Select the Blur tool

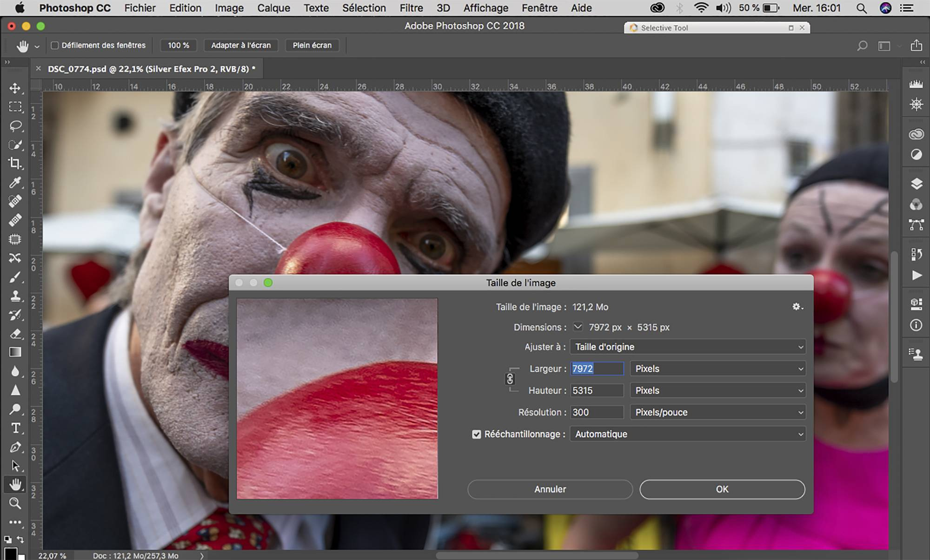click(15, 371)
